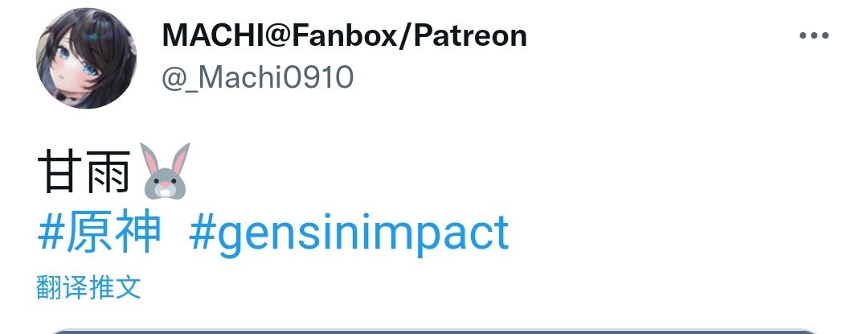Open the MACHI@Fanbox/Patreon display name
This screenshot has height=334, width=868.
344,35
